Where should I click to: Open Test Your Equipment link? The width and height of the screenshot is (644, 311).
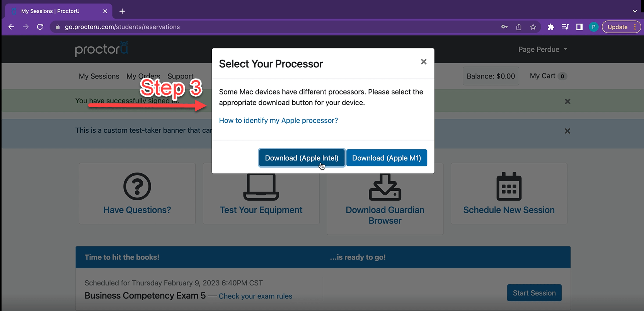[x=261, y=210]
